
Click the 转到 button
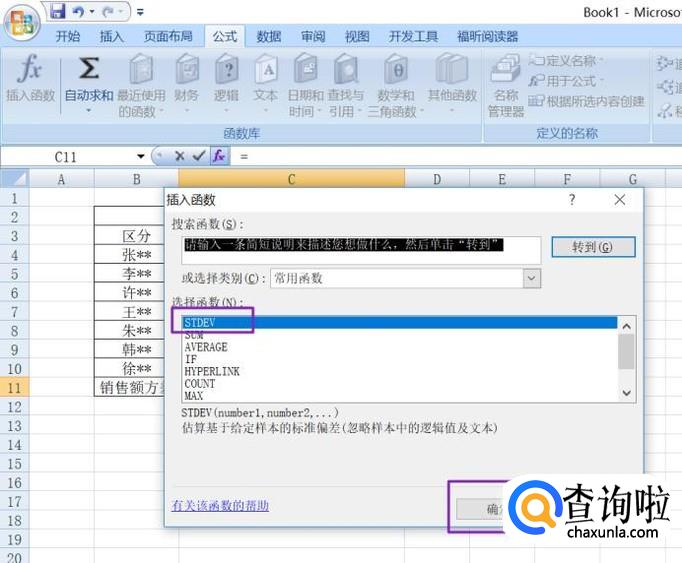tap(593, 247)
